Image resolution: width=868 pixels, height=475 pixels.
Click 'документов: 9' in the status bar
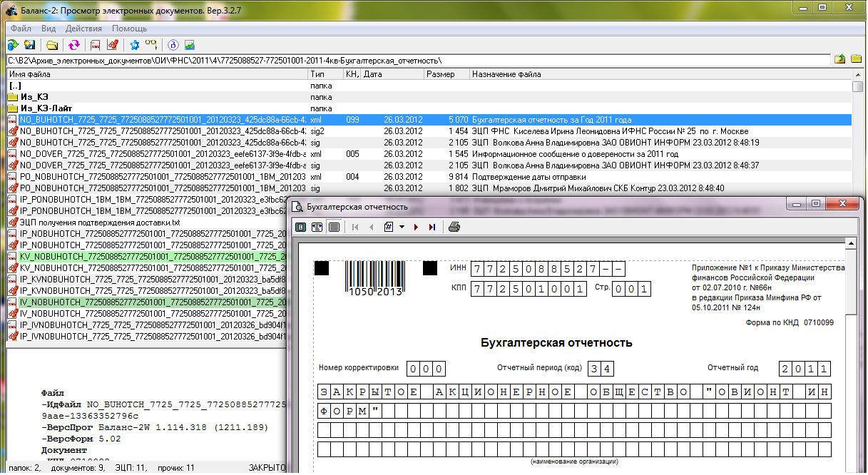tap(78, 468)
